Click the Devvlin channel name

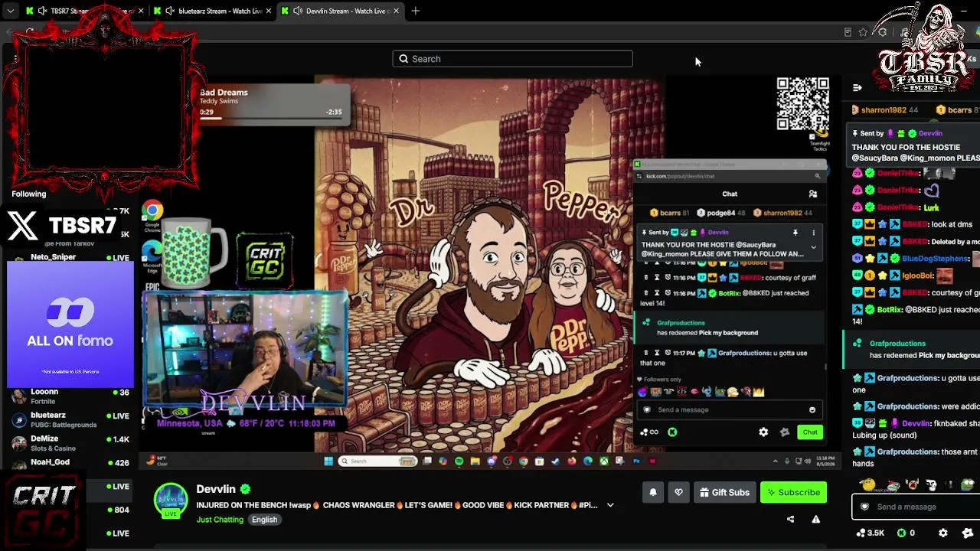coord(216,489)
